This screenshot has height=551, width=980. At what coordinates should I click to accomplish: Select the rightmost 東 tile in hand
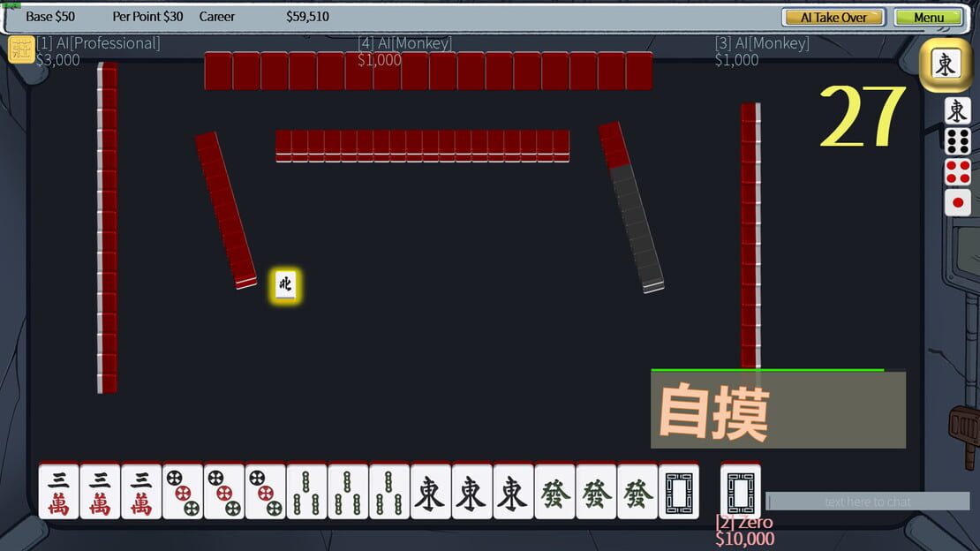[512, 492]
